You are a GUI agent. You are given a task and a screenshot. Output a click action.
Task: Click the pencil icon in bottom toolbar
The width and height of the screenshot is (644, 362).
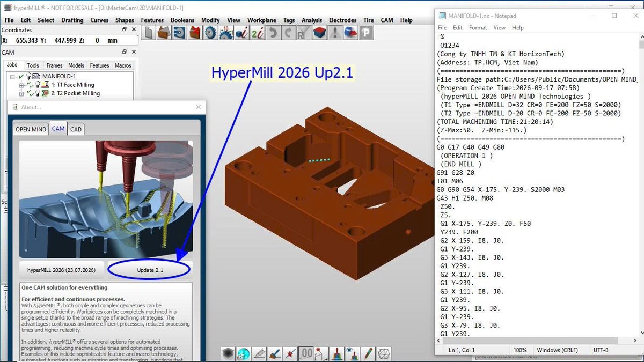click(x=368, y=353)
